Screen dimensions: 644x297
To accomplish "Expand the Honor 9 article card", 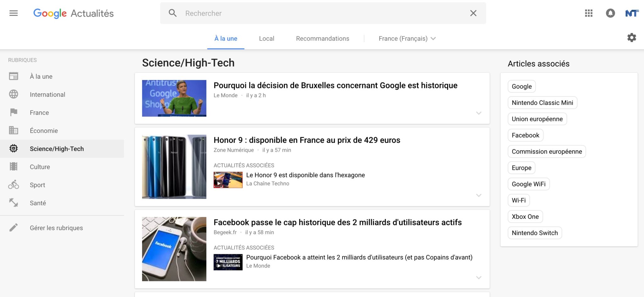I will pos(479,195).
